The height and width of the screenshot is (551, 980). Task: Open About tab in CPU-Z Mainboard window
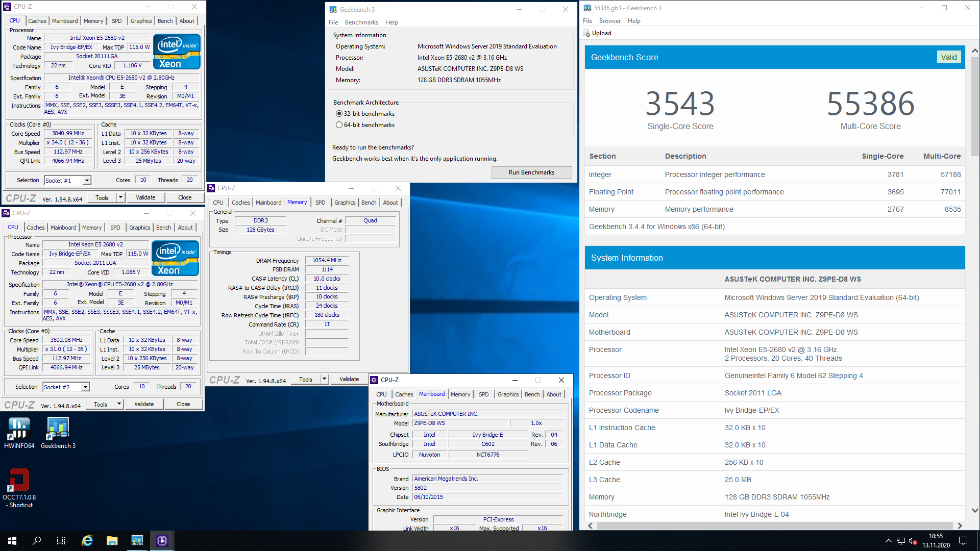tap(554, 394)
